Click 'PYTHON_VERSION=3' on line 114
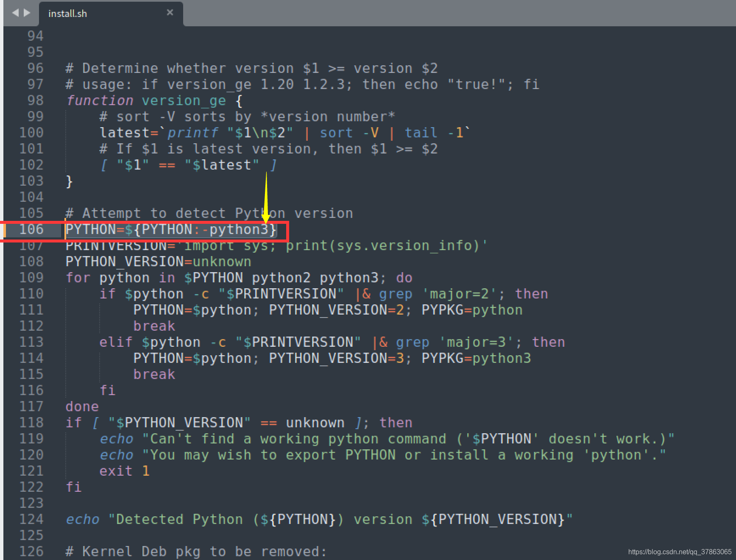The image size is (736, 560). tap(337, 359)
